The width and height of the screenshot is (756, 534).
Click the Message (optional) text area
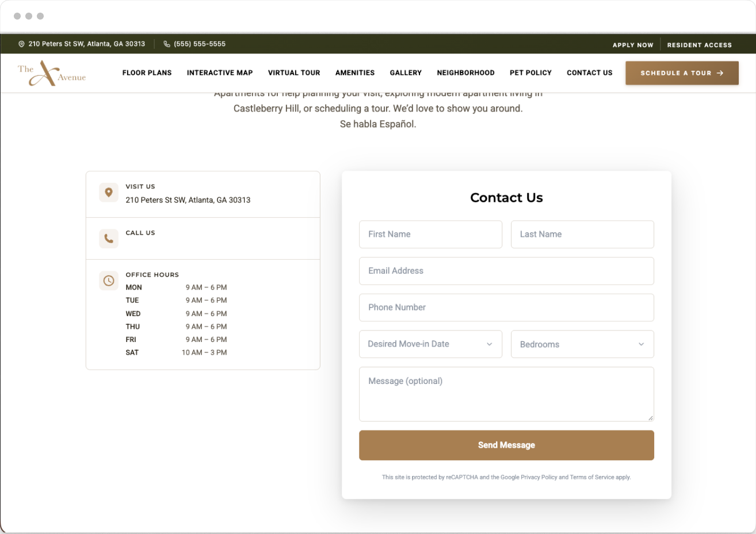506,394
